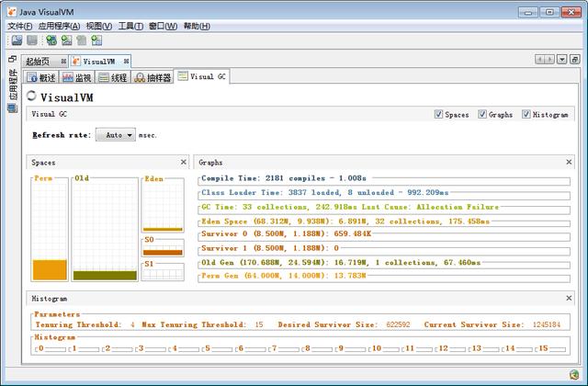Open the 视图(V) menu
This screenshot has width=588, height=386.
click(x=99, y=26)
